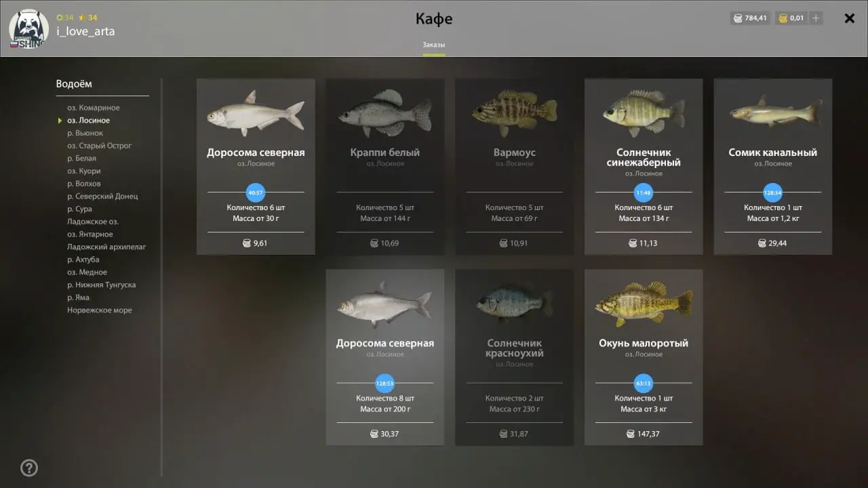Choose р. Ахтуба from the list

coord(83,260)
